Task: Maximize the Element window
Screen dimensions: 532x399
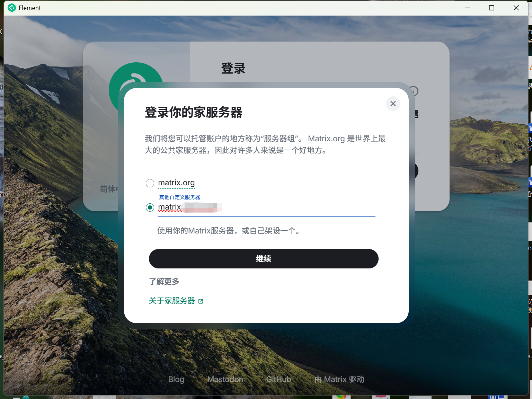Action: (x=491, y=8)
